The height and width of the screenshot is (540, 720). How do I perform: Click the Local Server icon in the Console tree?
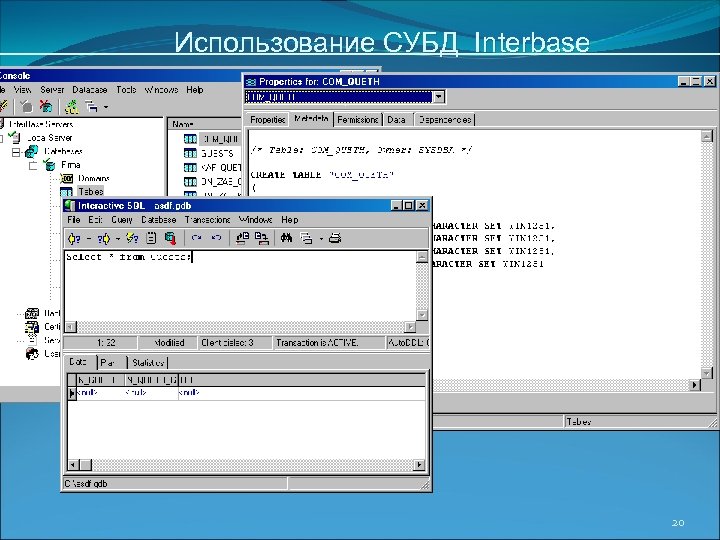15,137
